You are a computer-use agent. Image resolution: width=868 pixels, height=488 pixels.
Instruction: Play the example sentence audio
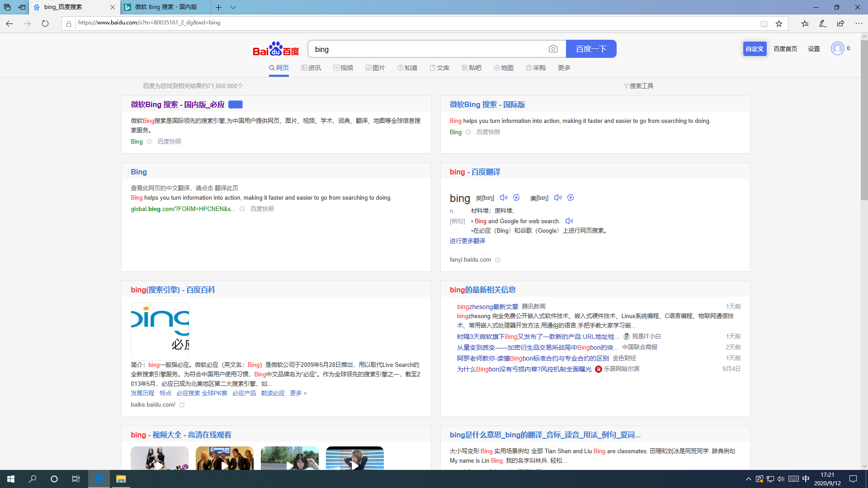tap(569, 221)
